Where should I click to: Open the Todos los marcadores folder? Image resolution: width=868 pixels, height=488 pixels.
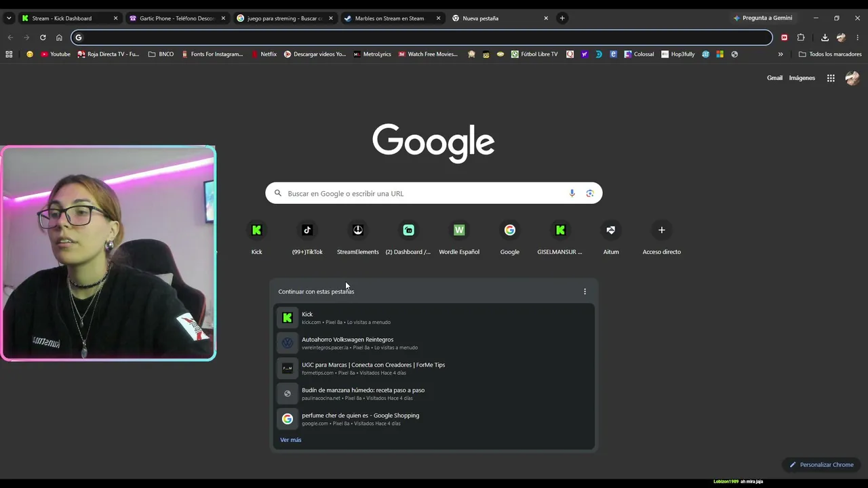pyautogui.click(x=830, y=54)
